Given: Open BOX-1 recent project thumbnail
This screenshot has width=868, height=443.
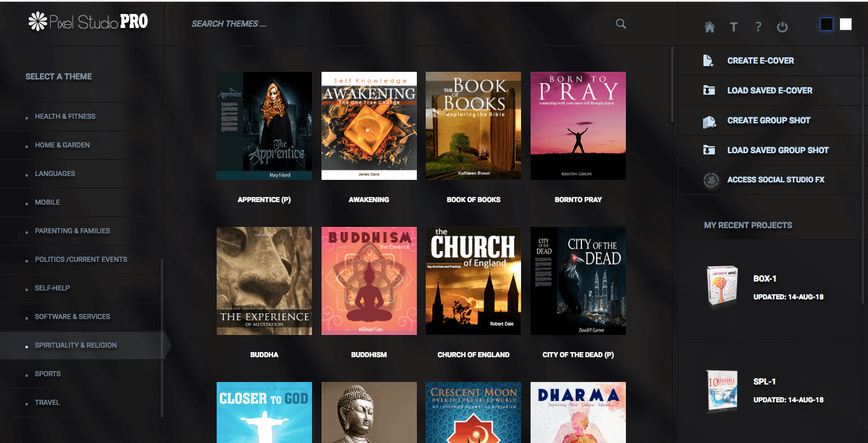Looking at the screenshot, I should coord(722,287).
